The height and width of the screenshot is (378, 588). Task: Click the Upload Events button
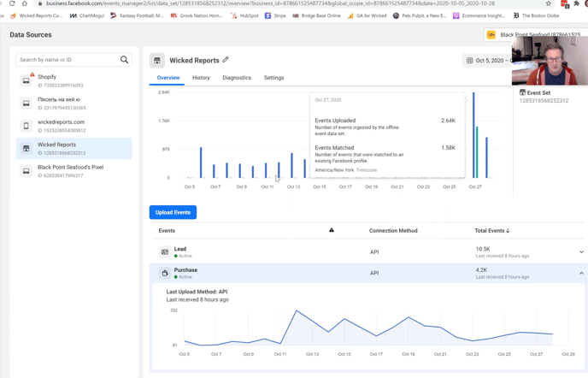point(173,212)
